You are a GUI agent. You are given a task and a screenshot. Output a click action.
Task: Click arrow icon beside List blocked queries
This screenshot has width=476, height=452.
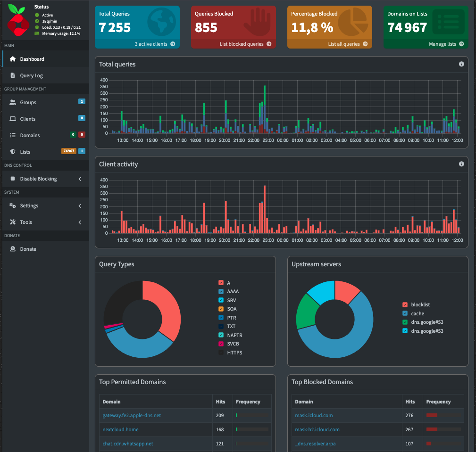pyautogui.click(x=269, y=44)
